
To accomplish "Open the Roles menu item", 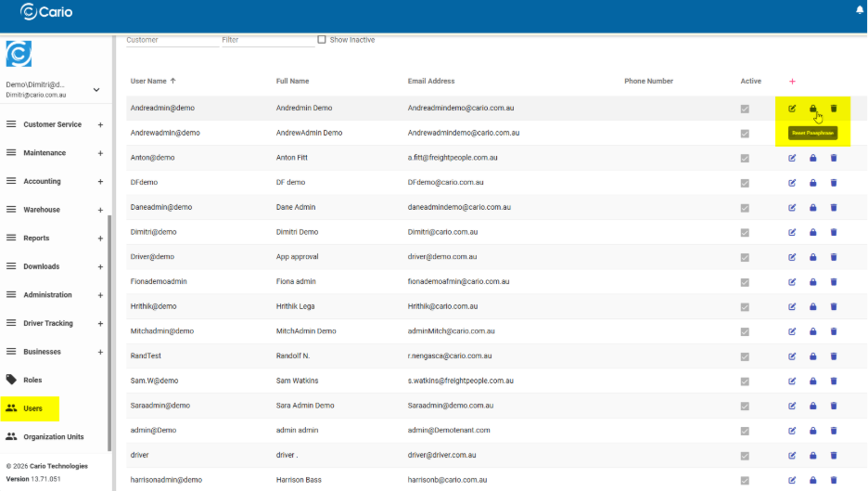I will 32,380.
